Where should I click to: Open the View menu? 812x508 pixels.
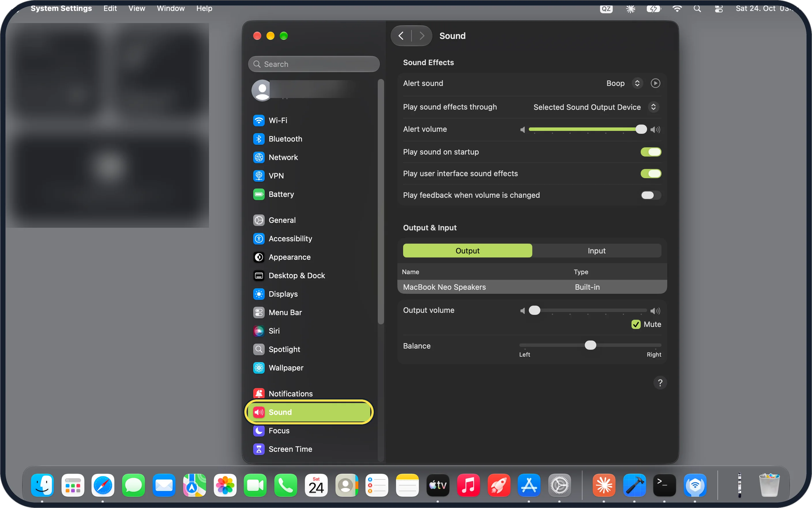coord(137,8)
